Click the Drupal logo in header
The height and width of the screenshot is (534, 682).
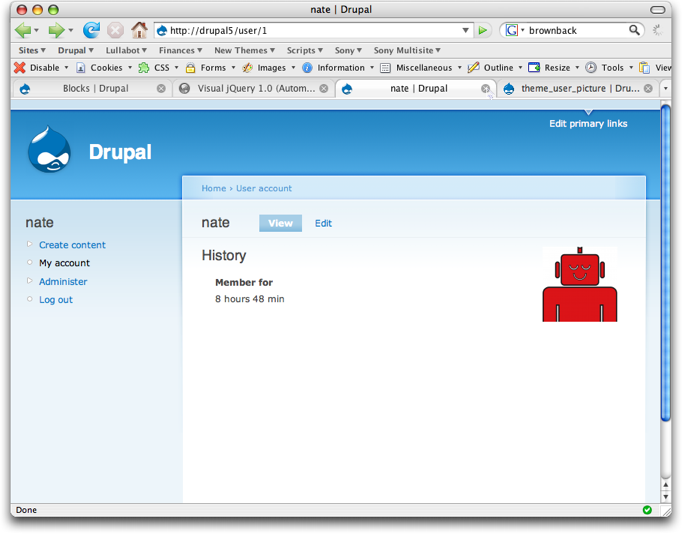tap(49, 149)
